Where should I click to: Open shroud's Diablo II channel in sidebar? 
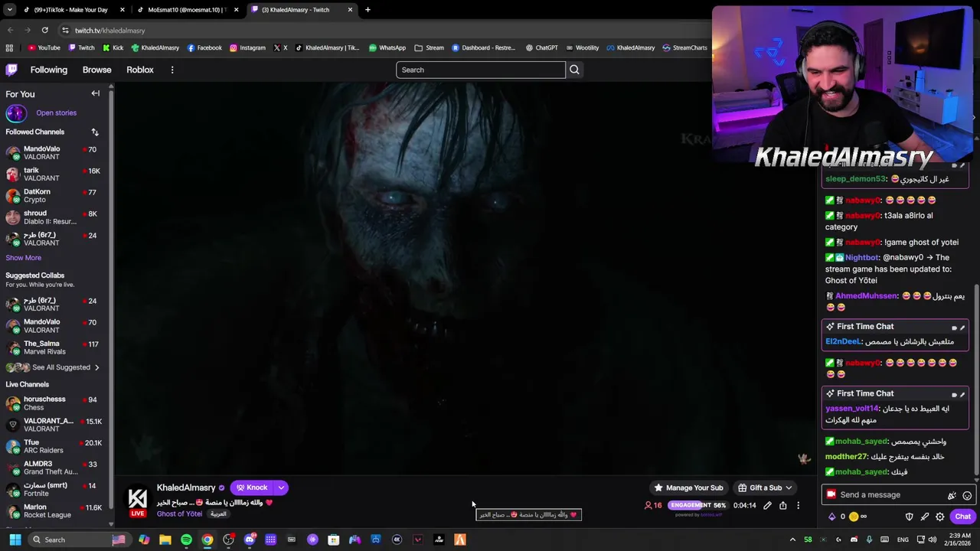[54, 217]
